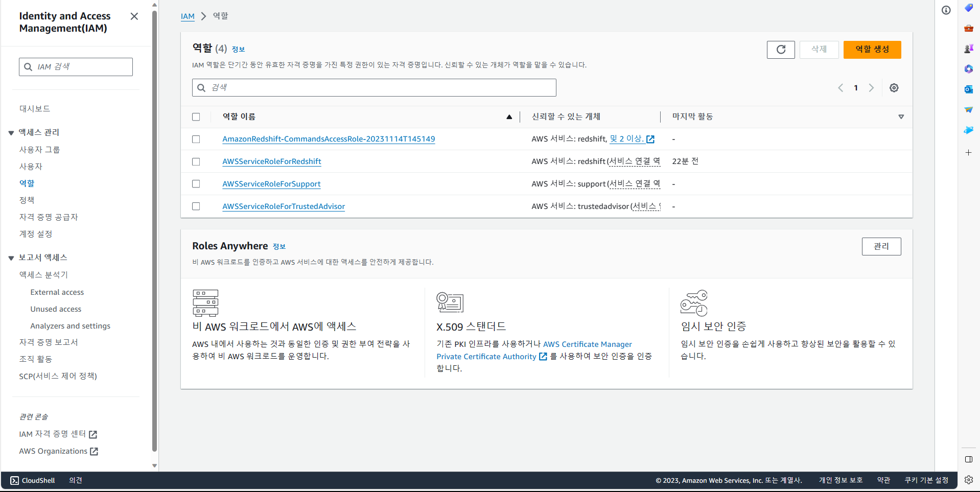Open the Outlook icon in browser sidebar
This screenshot has width=980, height=492.
click(969, 89)
